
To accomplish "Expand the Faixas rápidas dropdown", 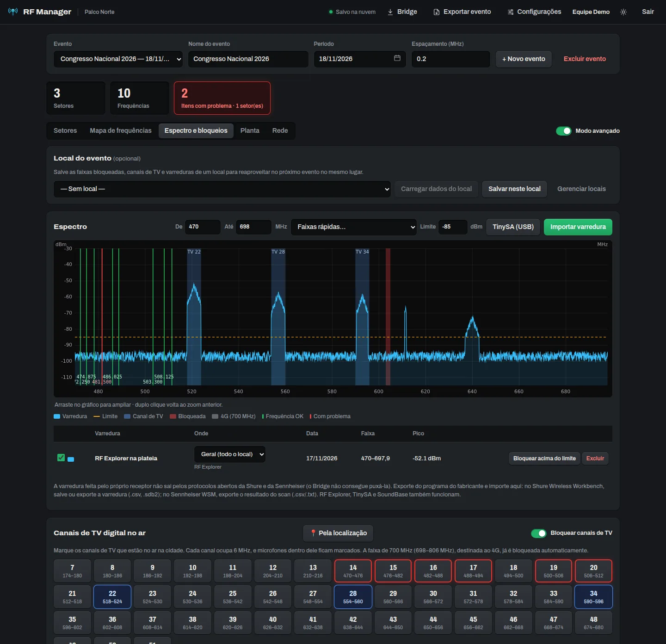I will tap(354, 227).
